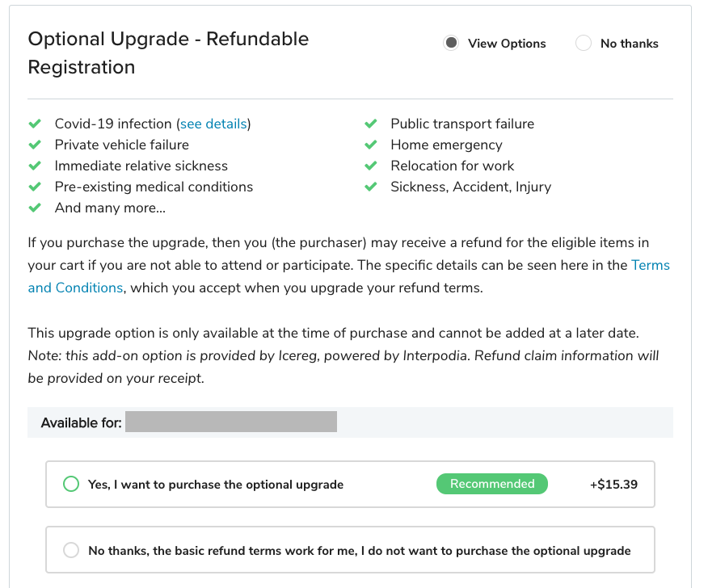The image size is (708, 588).
Task: Select the No thanks radio button at top
Action: [584, 44]
